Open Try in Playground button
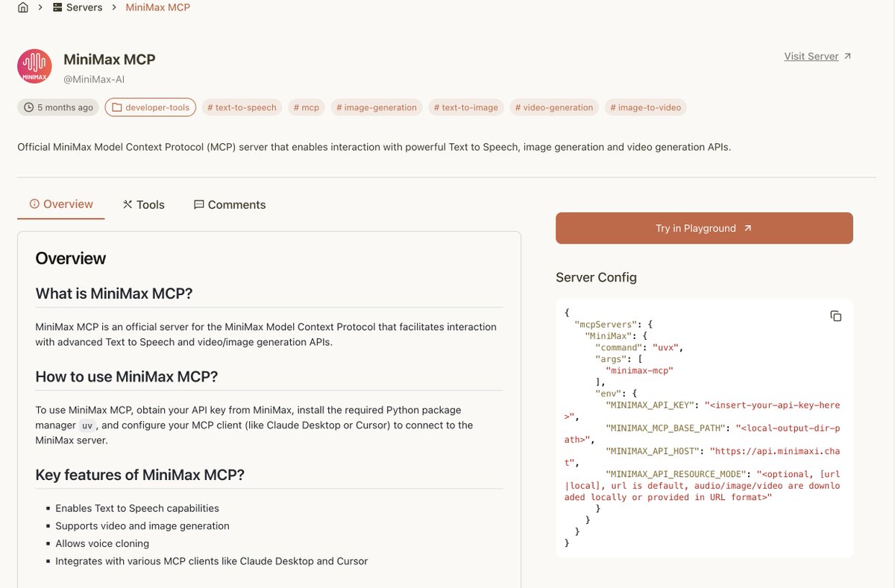 pyautogui.click(x=704, y=228)
